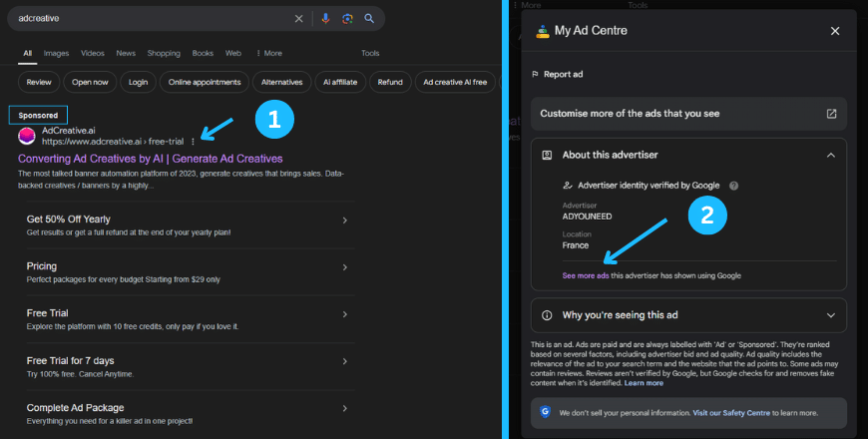868x439 pixels.
Task: Click the AdCreative.ai favicon logo
Action: (x=27, y=136)
